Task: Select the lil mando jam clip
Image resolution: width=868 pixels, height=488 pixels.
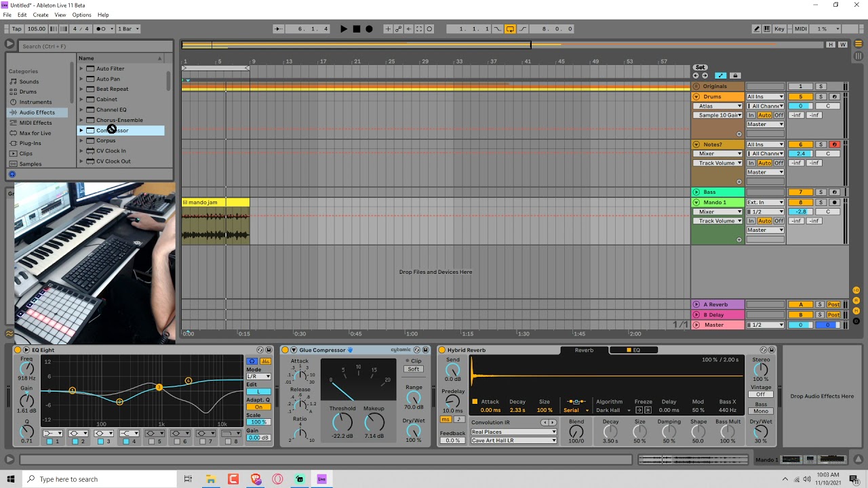Action: point(216,202)
